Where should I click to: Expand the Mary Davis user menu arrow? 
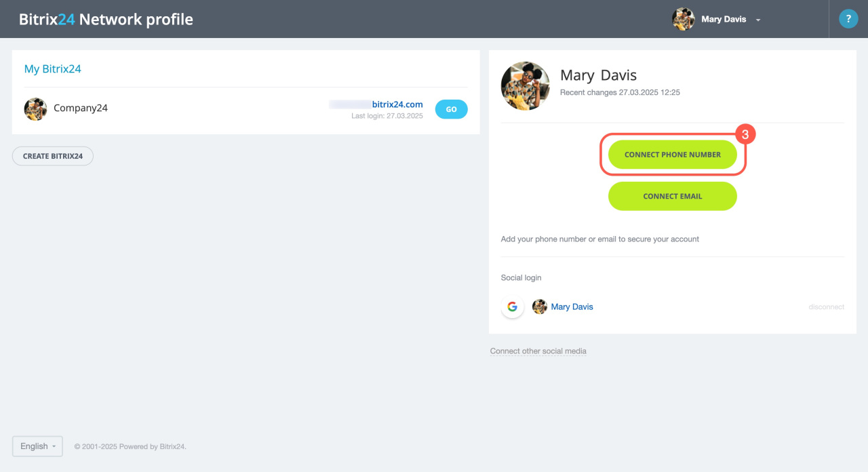point(758,20)
